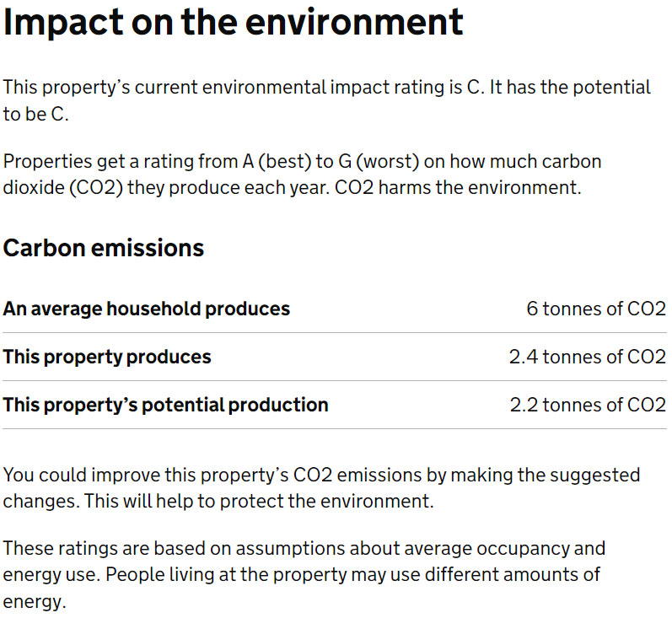The image size is (672, 618).
Task: Click the "2.2 tonnes of CO2" value
Action: pos(587,405)
